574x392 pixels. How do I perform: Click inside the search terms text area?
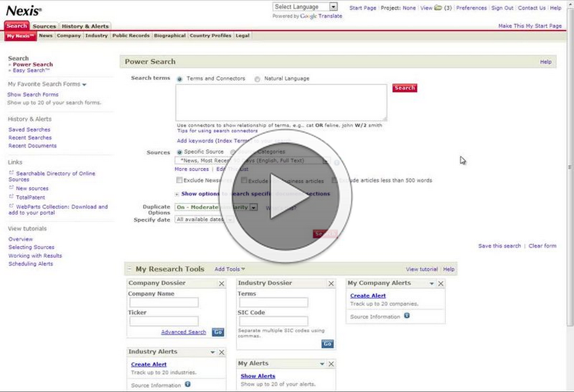click(281, 102)
